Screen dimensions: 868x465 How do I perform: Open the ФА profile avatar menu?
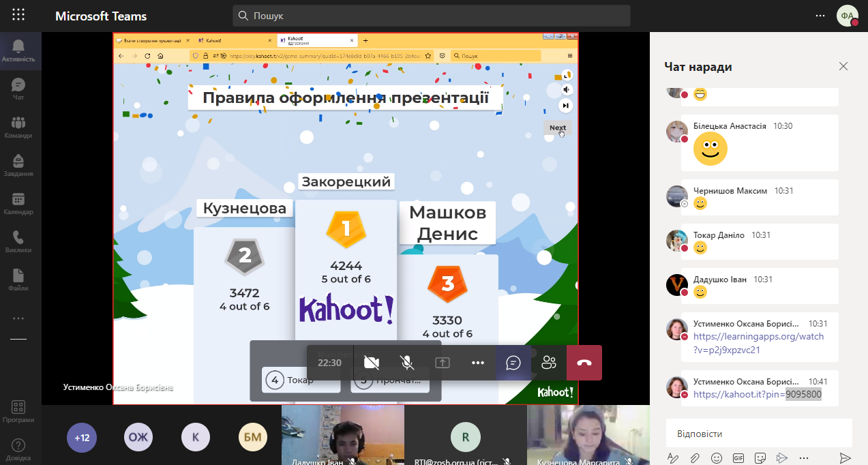click(848, 16)
